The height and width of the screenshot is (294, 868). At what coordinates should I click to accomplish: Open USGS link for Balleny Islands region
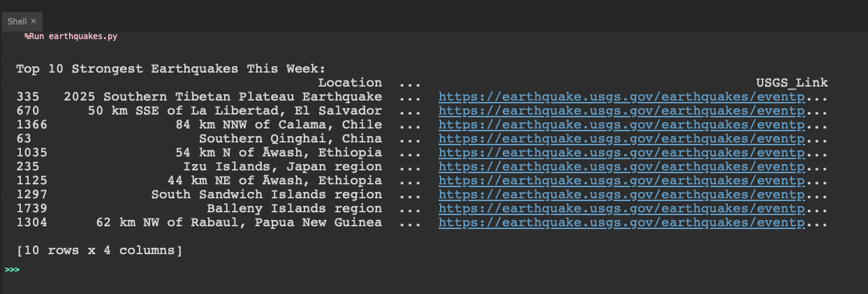click(621, 208)
